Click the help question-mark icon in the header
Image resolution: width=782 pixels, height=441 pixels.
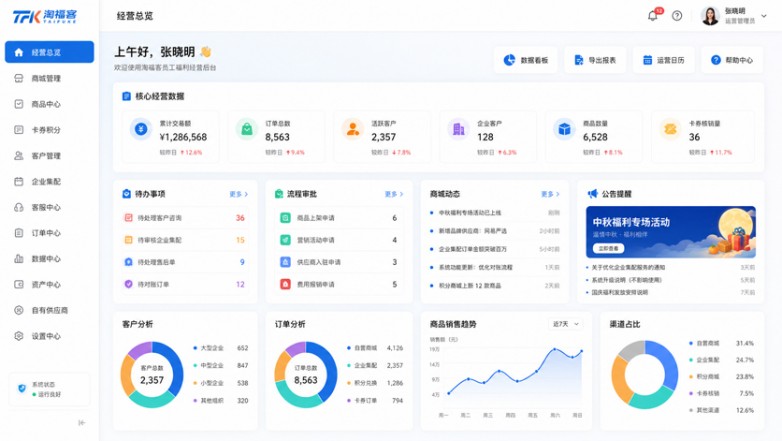(x=677, y=16)
